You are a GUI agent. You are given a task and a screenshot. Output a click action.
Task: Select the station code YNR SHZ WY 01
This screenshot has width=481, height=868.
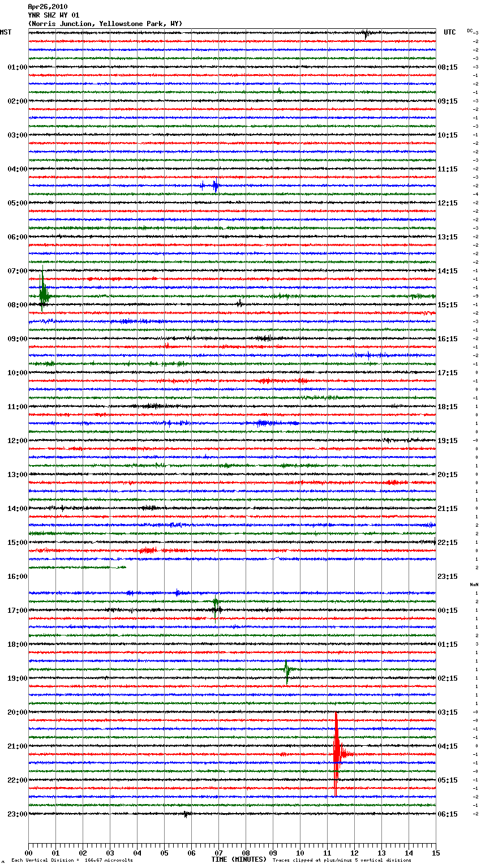point(53,15)
